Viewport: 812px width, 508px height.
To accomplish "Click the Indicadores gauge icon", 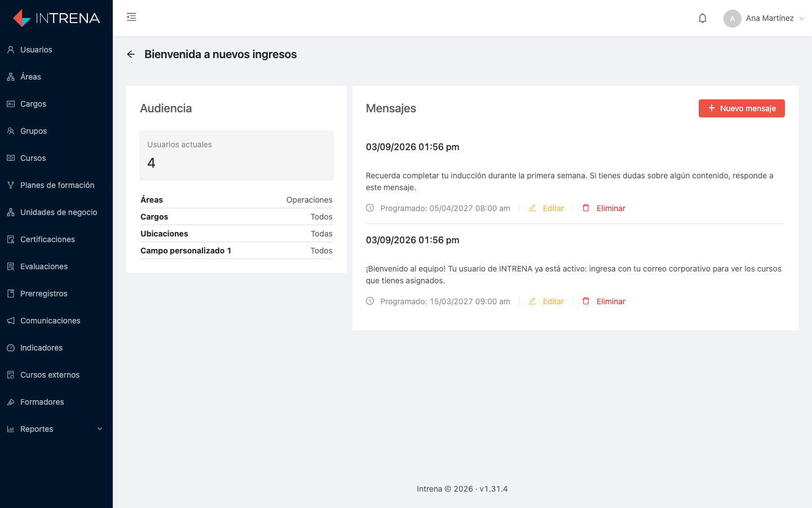I will pos(11,348).
